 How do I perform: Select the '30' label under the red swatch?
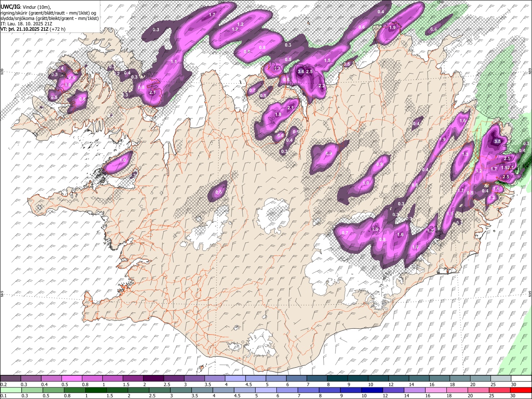coord(514,396)
